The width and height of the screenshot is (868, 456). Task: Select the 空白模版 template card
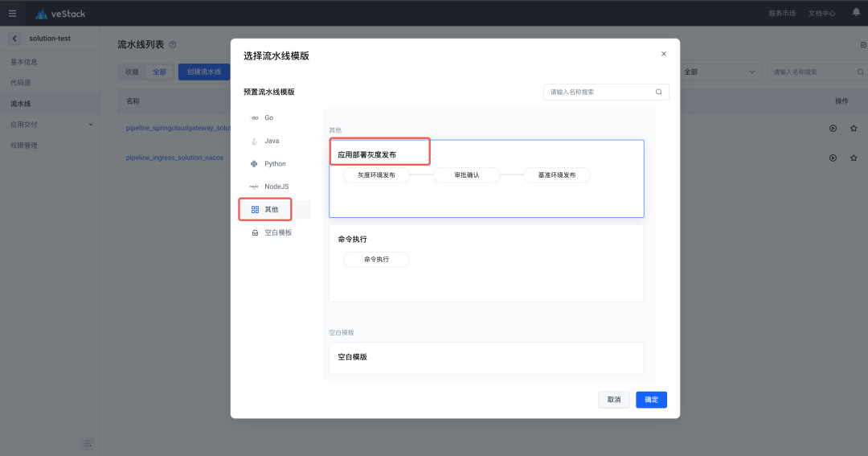coord(486,357)
